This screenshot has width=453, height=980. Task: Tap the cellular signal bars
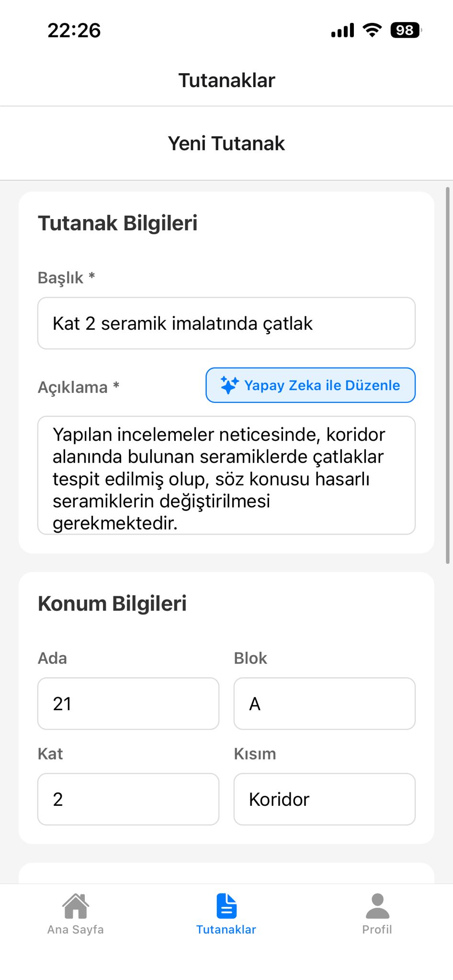pos(342,31)
